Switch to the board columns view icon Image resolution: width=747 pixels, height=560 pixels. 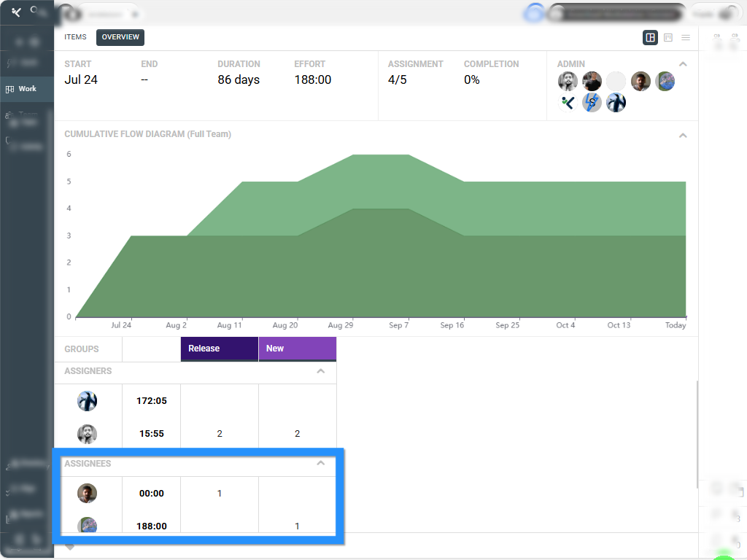coord(668,37)
